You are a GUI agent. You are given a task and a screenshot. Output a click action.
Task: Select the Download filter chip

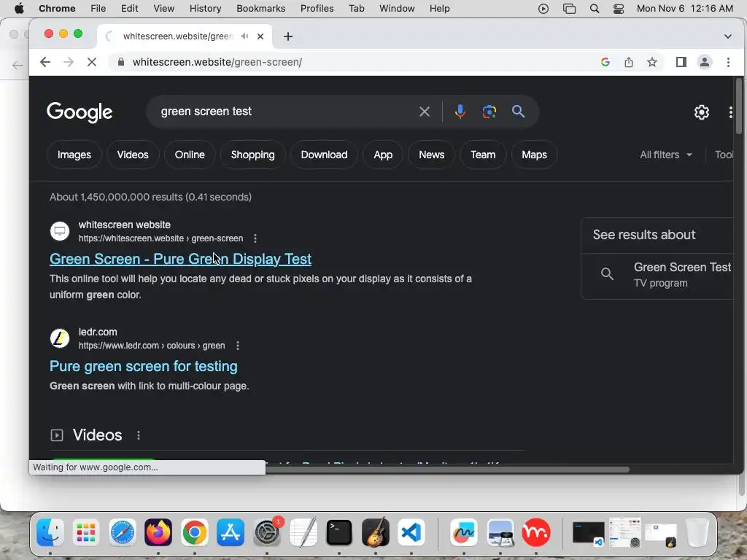coord(324,155)
